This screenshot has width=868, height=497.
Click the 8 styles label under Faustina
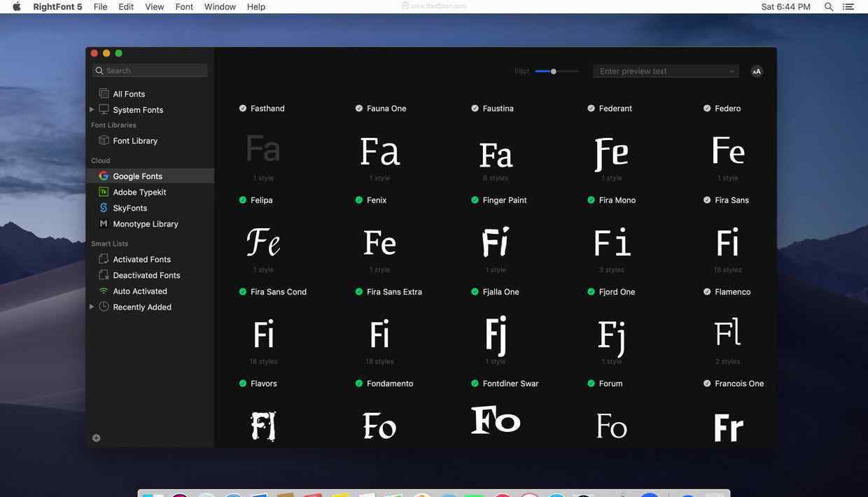click(496, 178)
